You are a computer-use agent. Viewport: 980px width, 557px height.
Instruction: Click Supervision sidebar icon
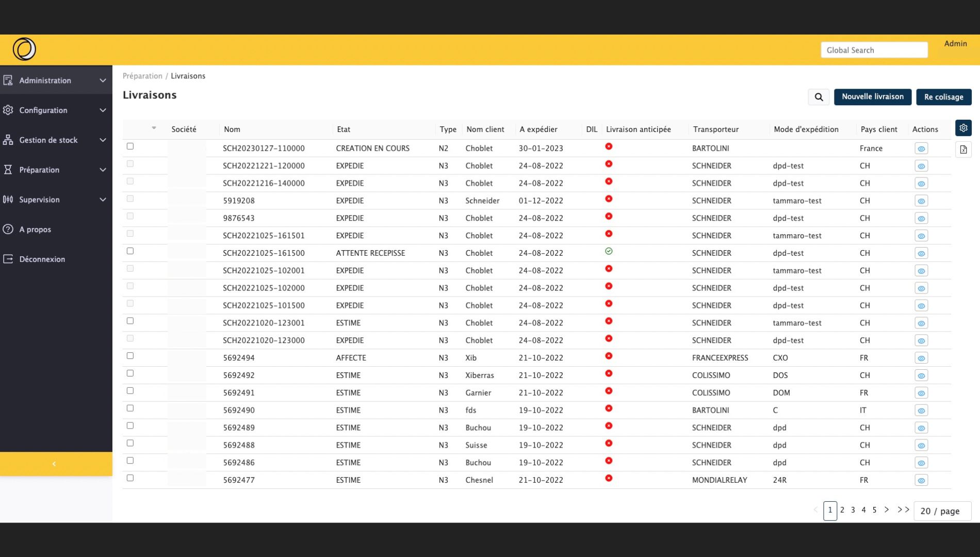pos(8,200)
